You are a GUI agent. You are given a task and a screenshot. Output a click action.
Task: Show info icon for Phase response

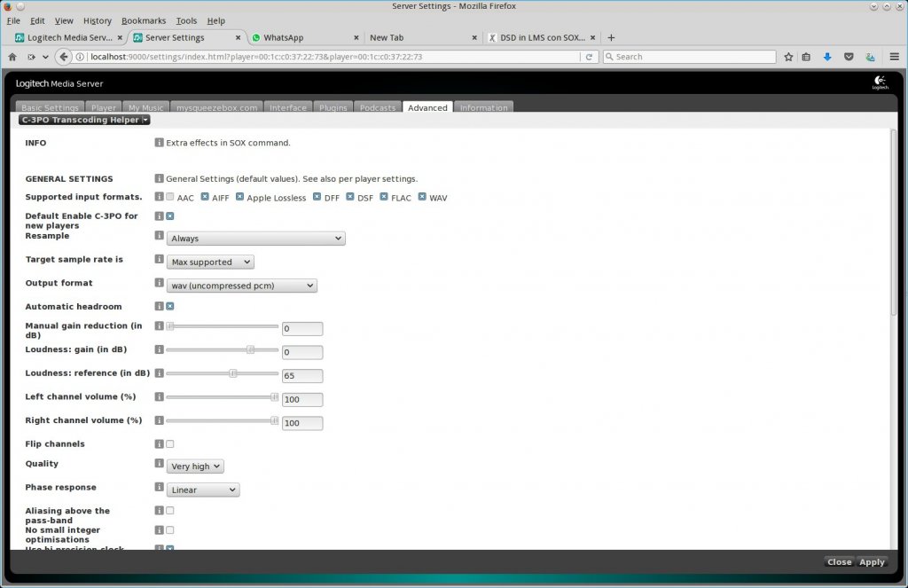(159, 487)
